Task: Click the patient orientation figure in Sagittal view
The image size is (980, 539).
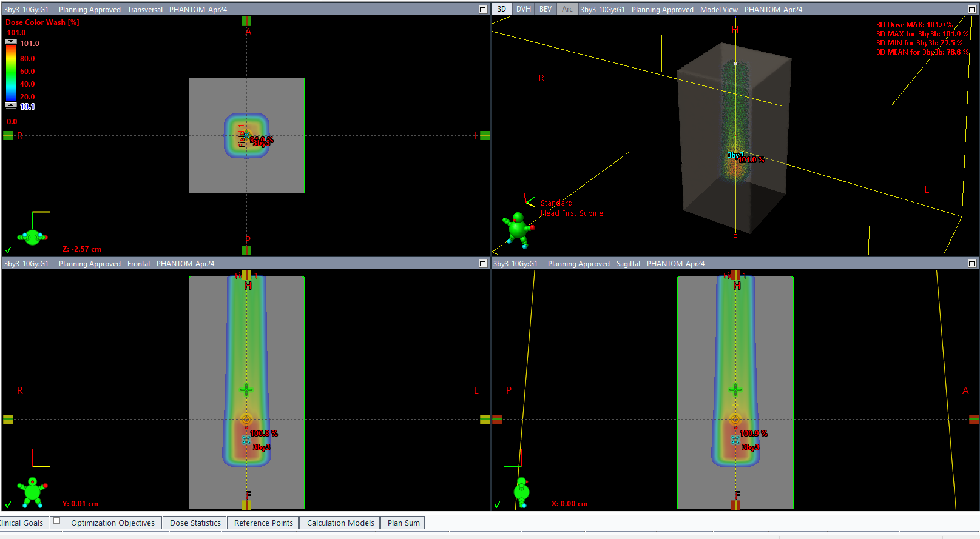Action: click(x=522, y=491)
